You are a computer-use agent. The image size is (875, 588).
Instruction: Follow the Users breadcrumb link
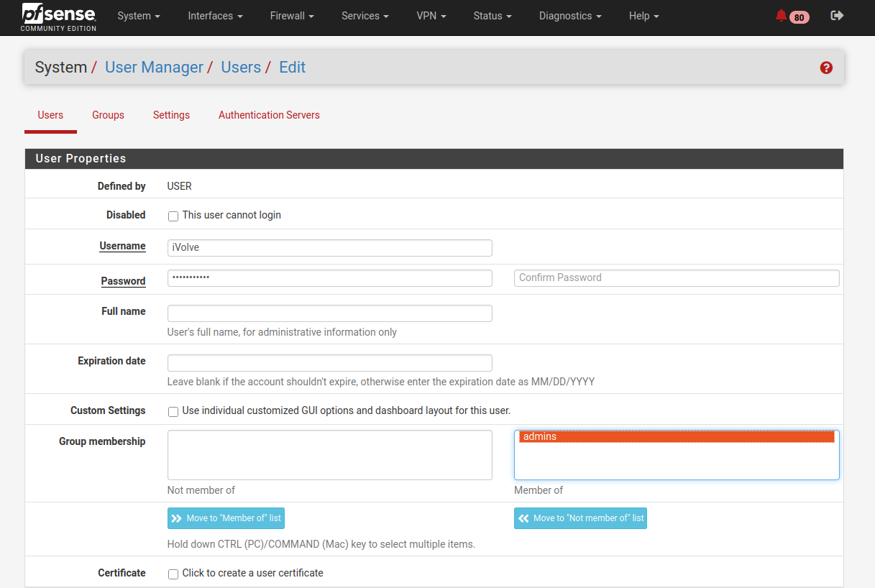(241, 68)
